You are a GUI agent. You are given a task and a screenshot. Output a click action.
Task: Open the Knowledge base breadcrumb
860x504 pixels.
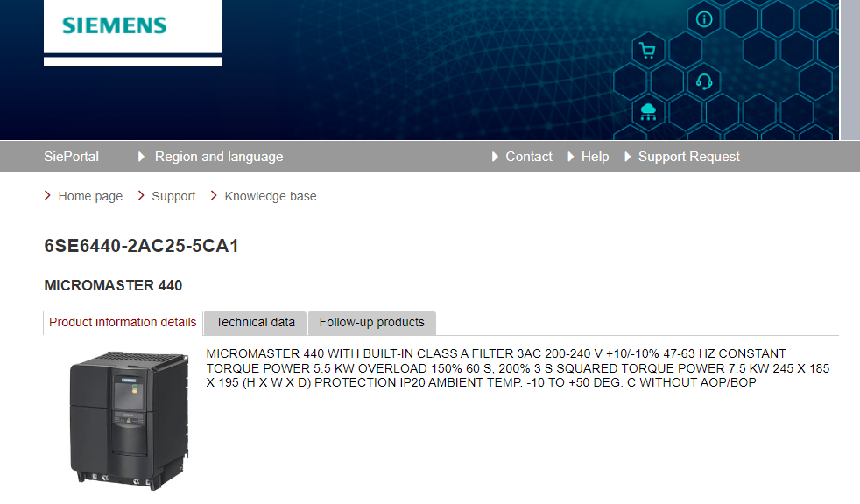271,196
